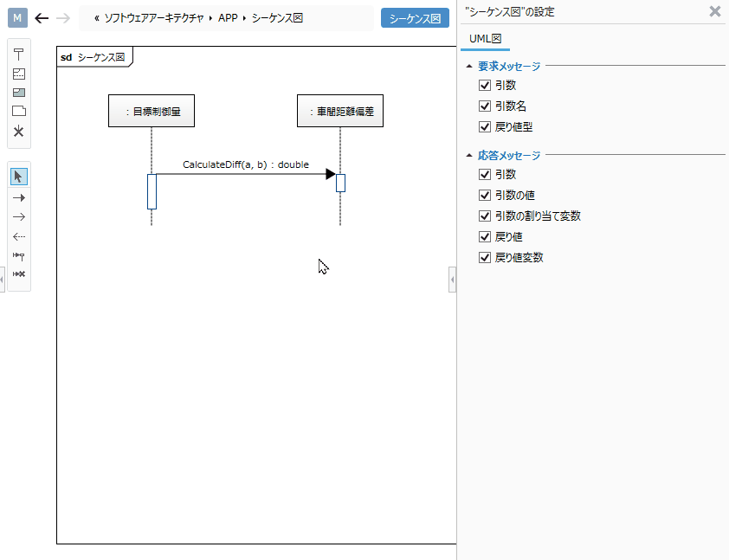Select the delete message tool icon
Viewport: 729px width, 560px height.
click(x=18, y=274)
